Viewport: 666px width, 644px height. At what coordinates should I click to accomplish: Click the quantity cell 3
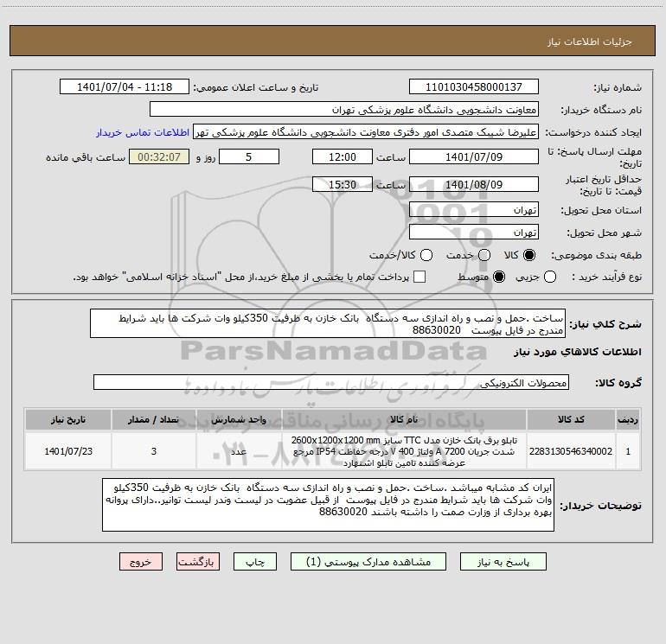[154, 451]
